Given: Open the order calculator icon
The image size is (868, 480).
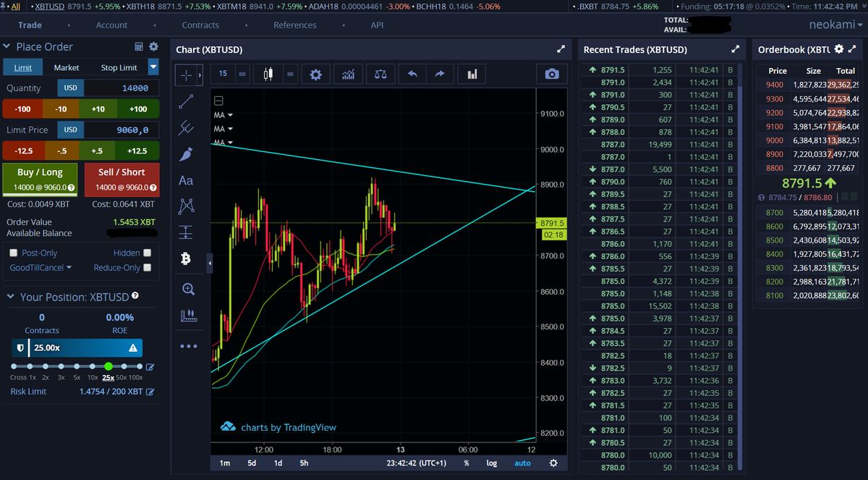Looking at the screenshot, I should click(x=139, y=46).
